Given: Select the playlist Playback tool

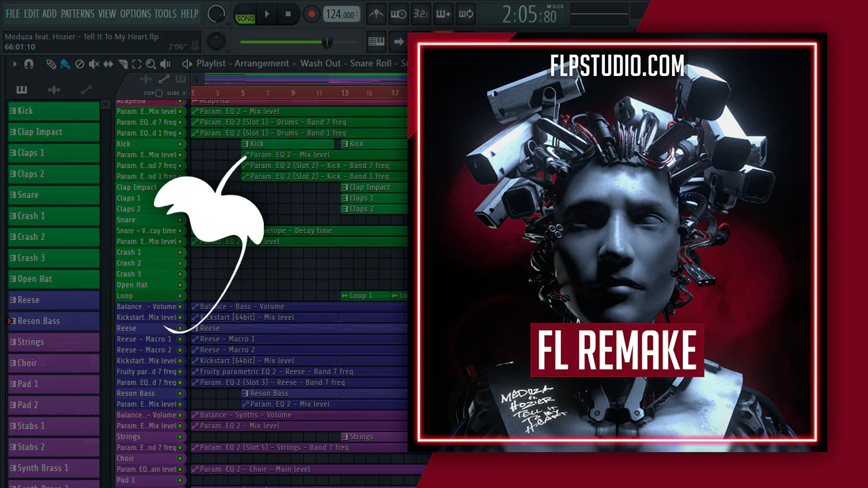Looking at the screenshot, I should (x=165, y=64).
